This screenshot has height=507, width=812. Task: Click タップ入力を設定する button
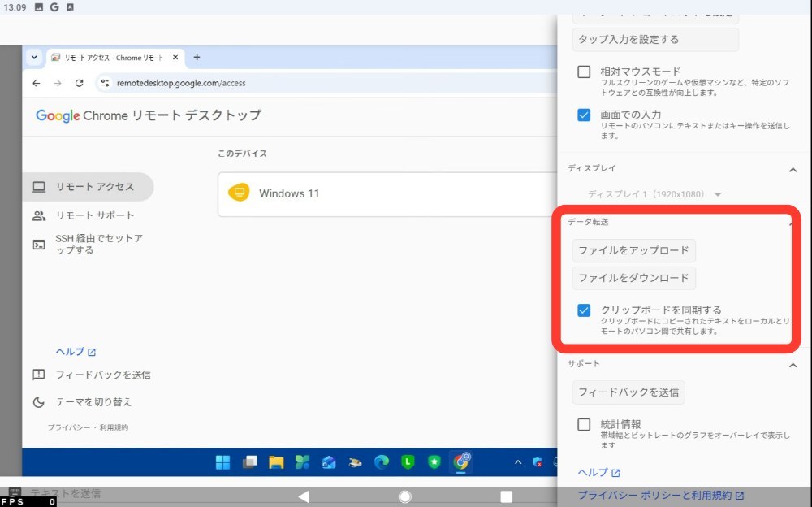[655, 39]
